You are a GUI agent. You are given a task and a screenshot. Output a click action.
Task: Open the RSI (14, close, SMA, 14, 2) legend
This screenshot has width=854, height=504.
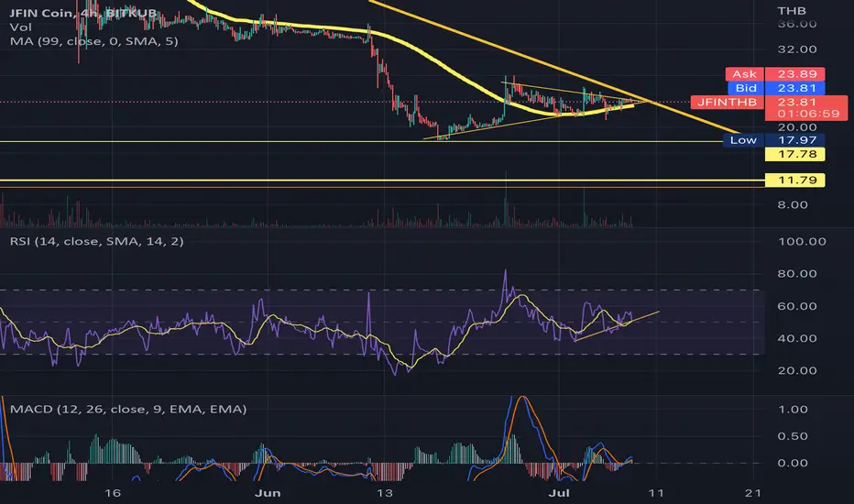96,241
